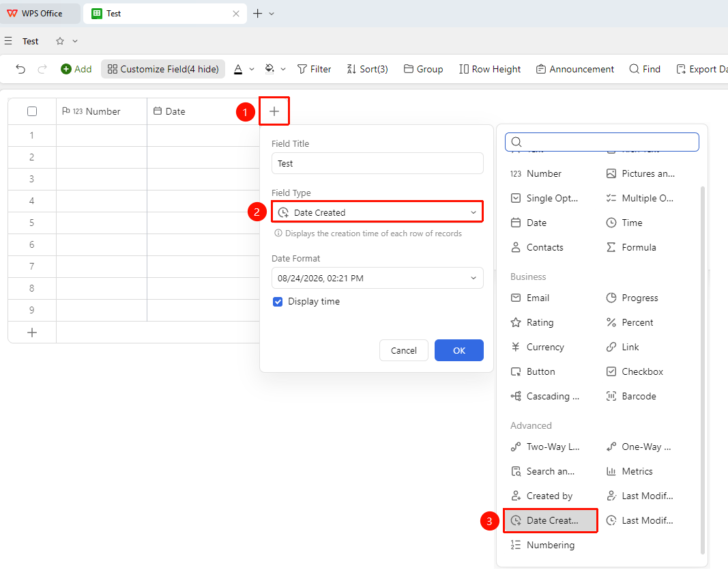Image resolution: width=728 pixels, height=579 pixels.
Task: Star the Test document as favorite
Action: tap(60, 41)
